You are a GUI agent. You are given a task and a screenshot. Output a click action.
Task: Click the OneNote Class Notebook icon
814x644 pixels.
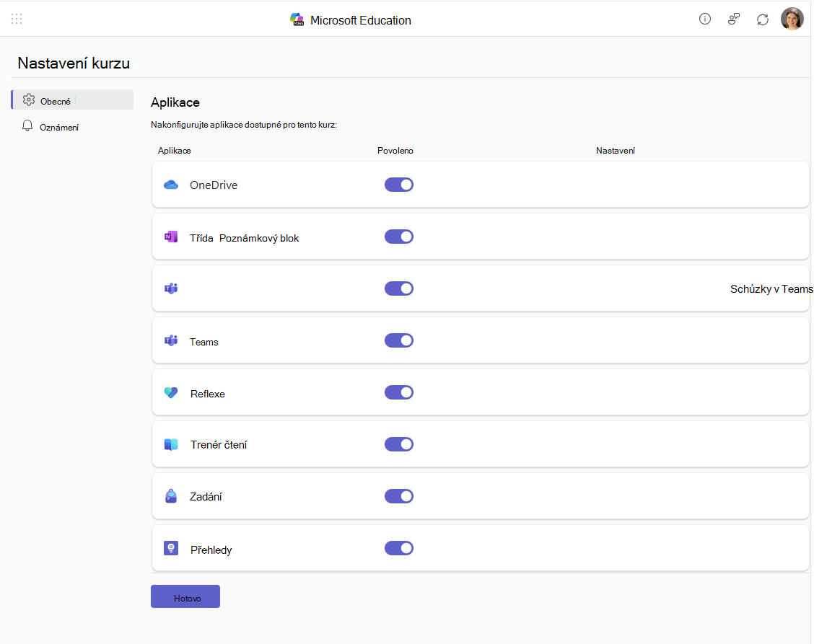tap(171, 237)
